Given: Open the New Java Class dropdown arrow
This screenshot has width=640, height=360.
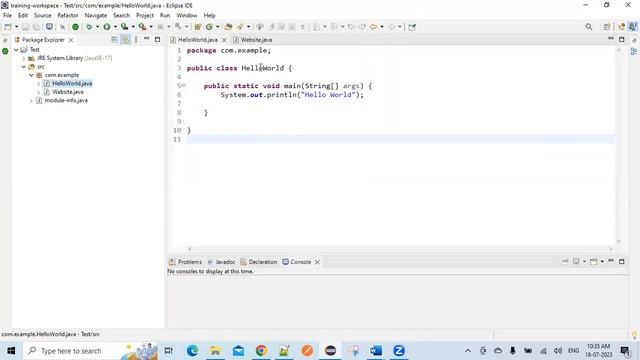Looking at the screenshot, I should 218,27.
